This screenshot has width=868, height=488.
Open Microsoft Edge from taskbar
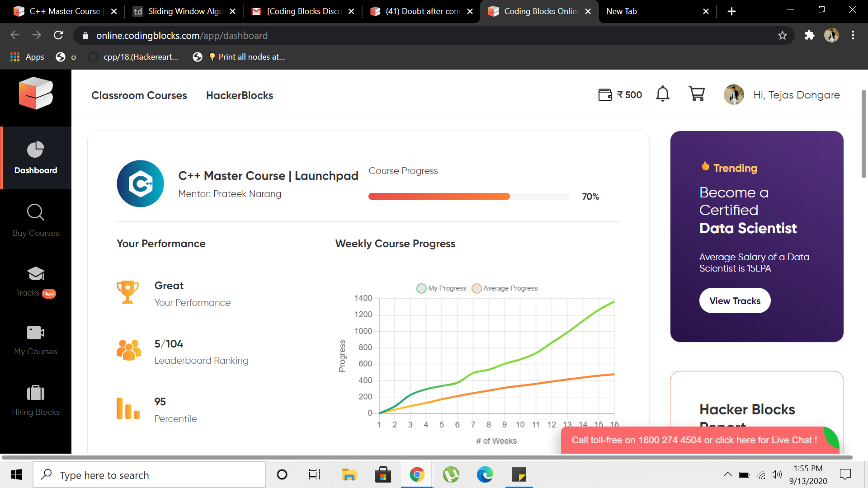485,475
